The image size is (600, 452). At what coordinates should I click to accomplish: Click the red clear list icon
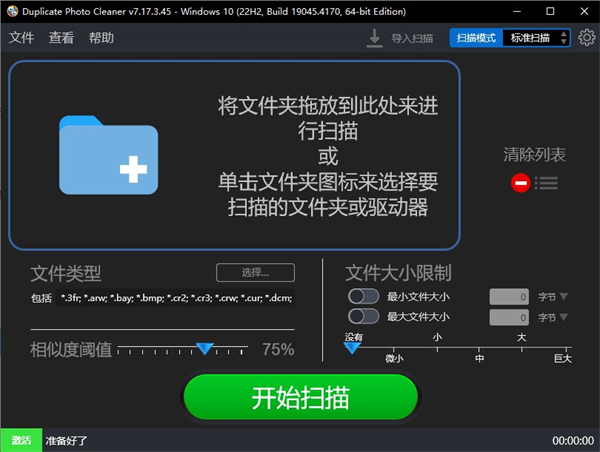520,183
